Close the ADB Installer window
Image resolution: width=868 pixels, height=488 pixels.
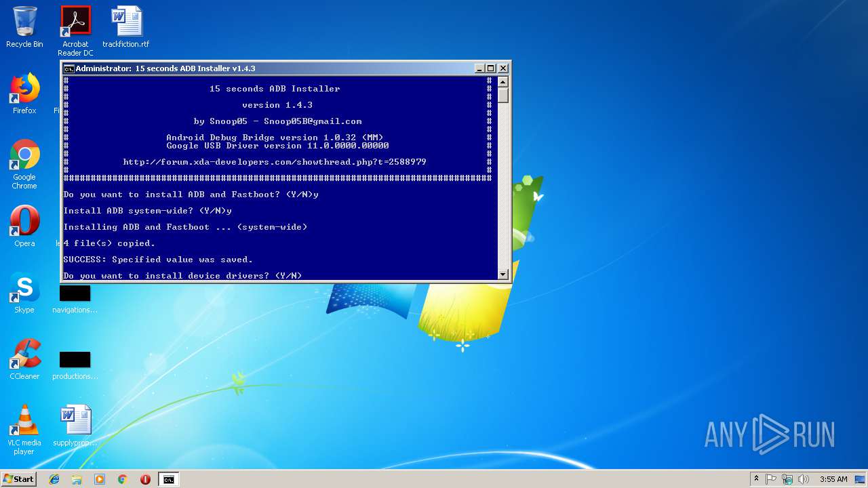pos(503,68)
